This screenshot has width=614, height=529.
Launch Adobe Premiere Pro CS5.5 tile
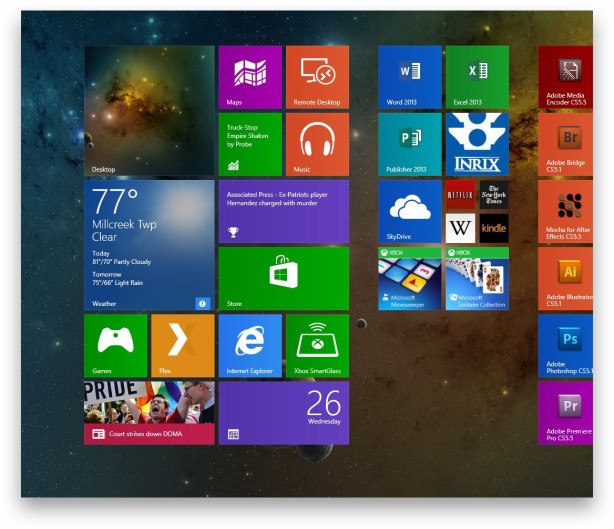(565, 413)
